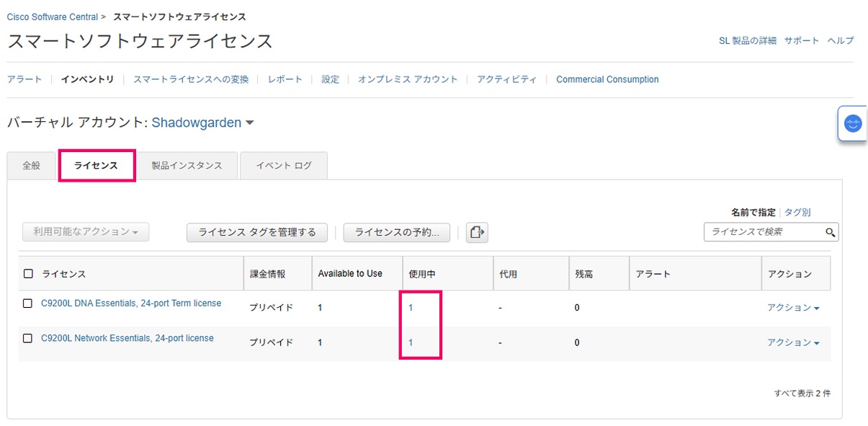Open the ヘルプ link
This screenshot has height=426, width=868.
(841, 40)
